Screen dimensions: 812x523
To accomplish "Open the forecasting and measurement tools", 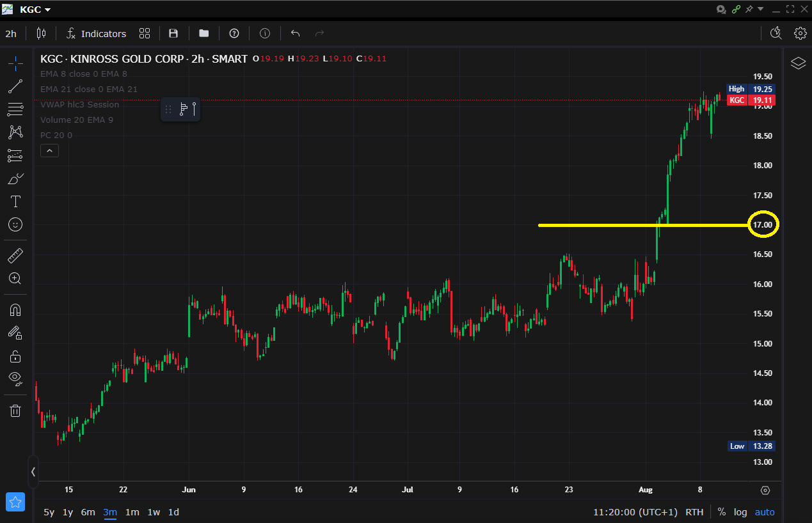I will (15, 155).
